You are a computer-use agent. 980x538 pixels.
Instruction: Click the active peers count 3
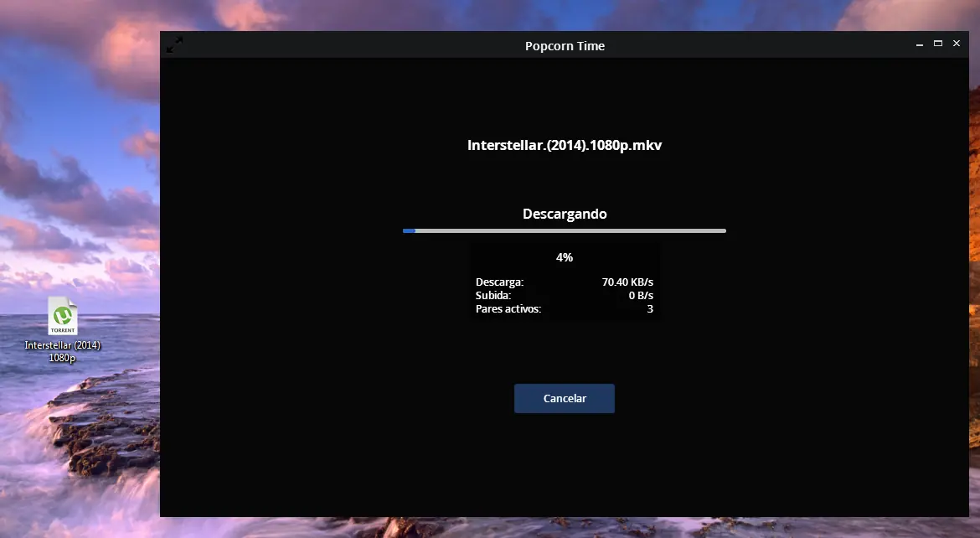pos(650,309)
